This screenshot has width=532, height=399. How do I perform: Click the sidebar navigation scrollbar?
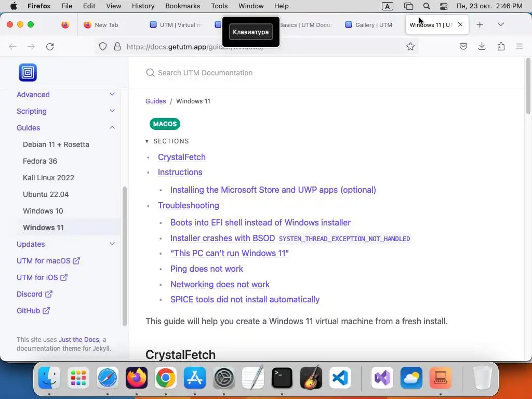[124, 256]
